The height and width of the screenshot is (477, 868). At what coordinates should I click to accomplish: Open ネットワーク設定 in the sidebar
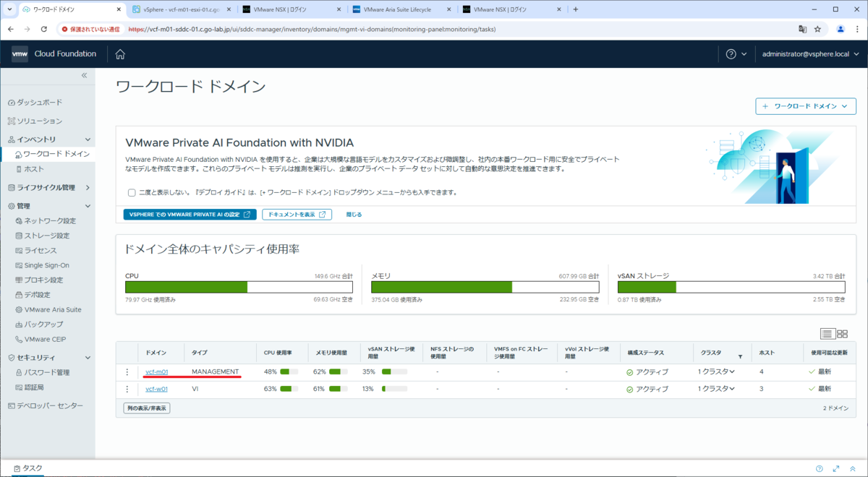click(x=50, y=220)
